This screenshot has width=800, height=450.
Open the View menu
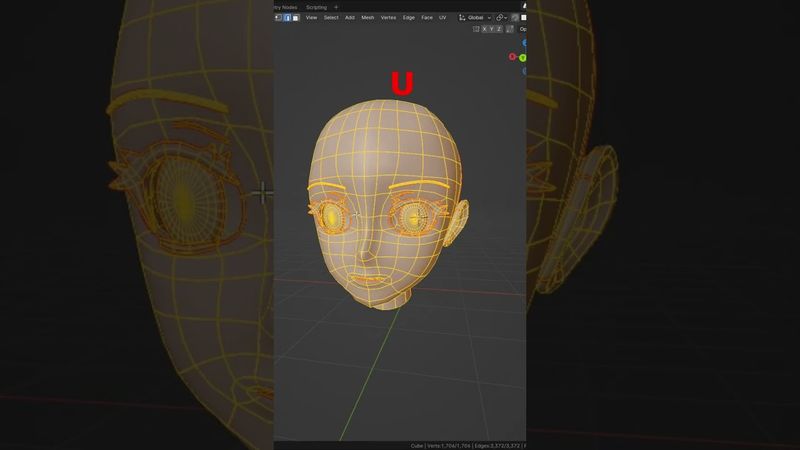point(311,17)
